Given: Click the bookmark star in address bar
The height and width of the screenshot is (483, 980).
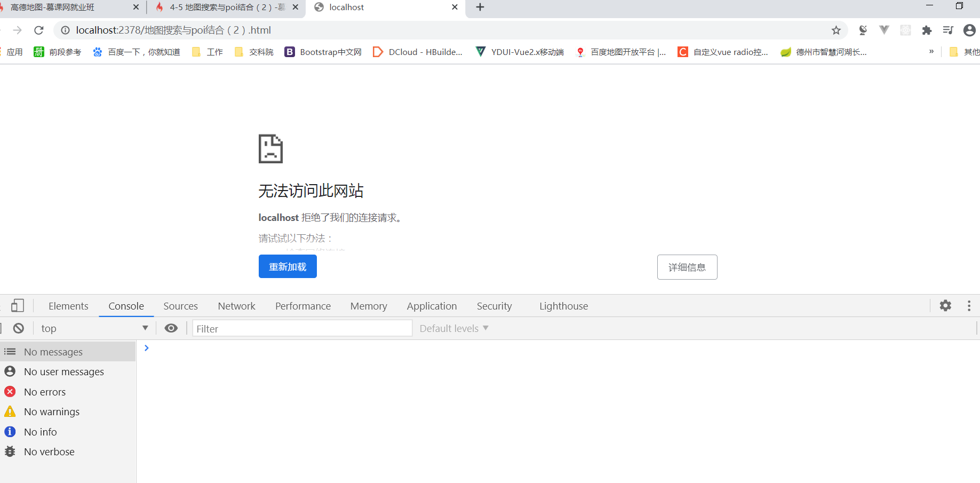Looking at the screenshot, I should pyautogui.click(x=836, y=30).
